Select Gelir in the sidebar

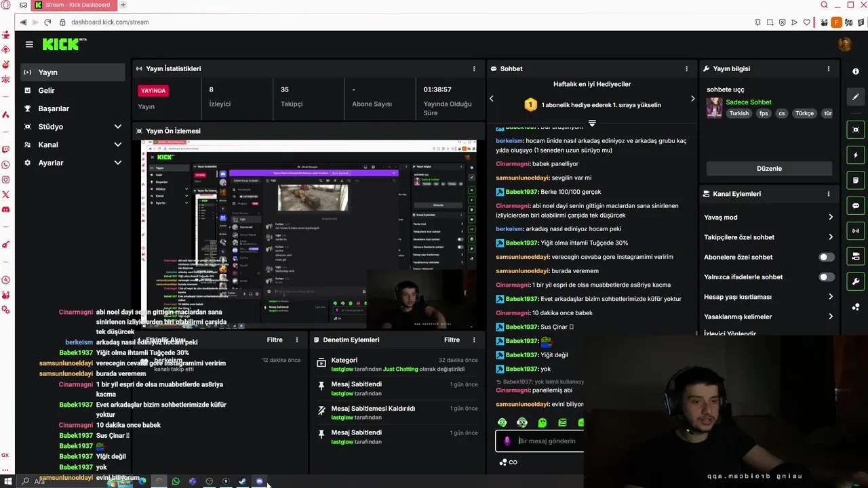pyautogui.click(x=73, y=91)
